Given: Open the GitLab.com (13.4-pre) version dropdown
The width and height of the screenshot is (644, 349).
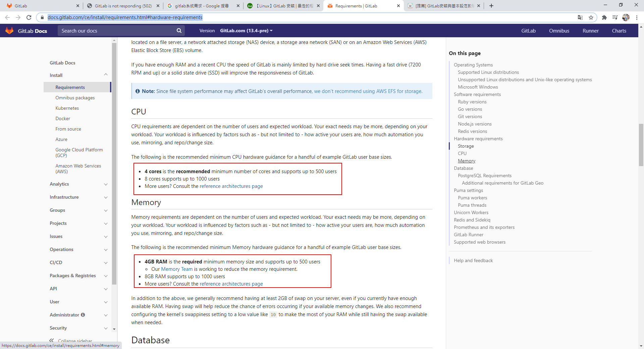Looking at the screenshot, I should [x=246, y=31].
